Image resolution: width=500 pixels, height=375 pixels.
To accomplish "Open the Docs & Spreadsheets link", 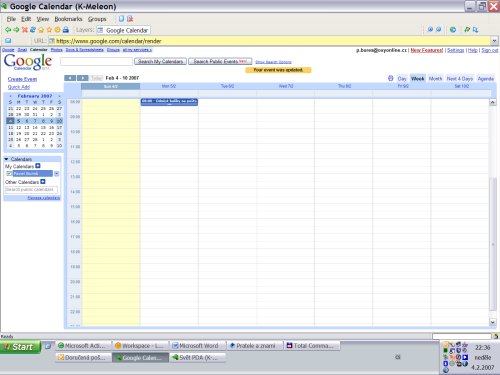I will coord(84,50).
